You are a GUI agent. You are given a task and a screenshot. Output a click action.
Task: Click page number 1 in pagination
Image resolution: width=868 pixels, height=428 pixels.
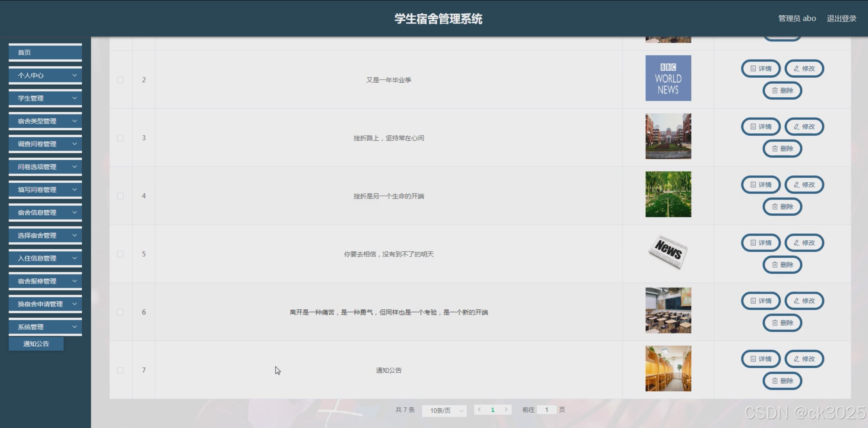coord(493,410)
